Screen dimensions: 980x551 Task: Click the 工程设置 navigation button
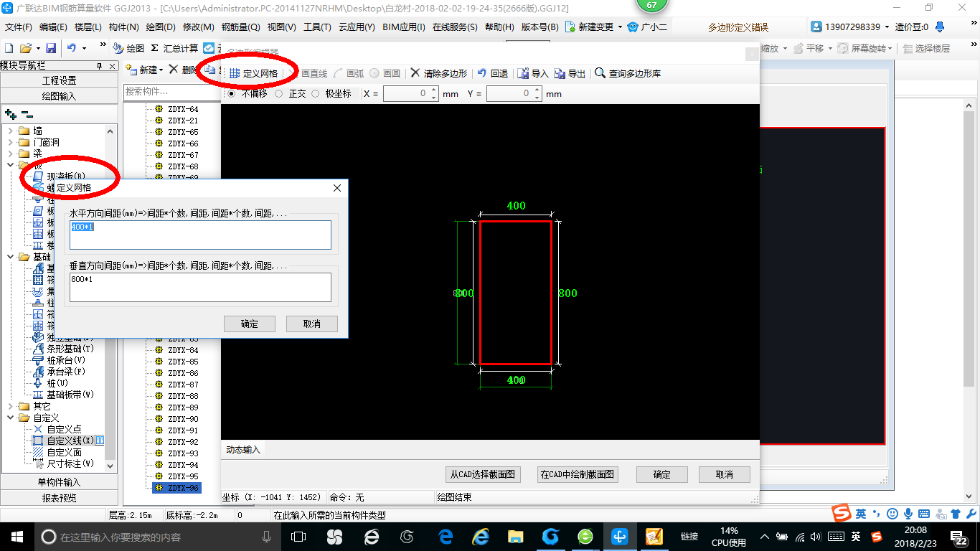pos(60,80)
